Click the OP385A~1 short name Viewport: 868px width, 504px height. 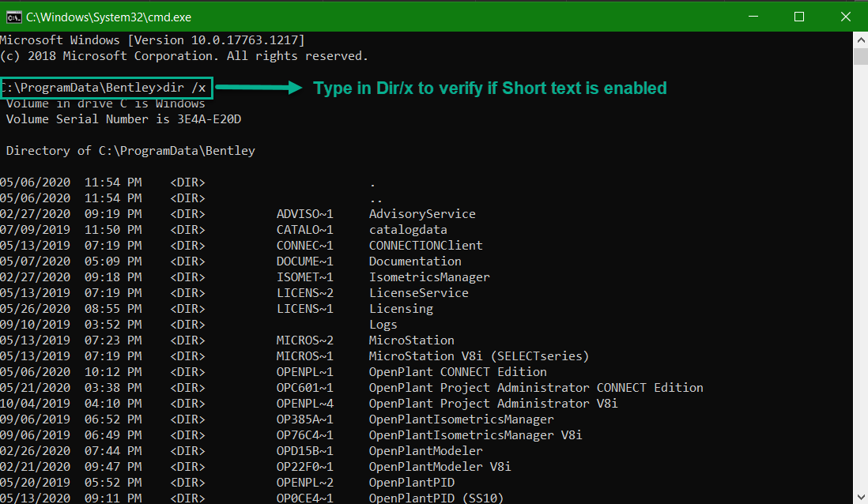coord(305,419)
